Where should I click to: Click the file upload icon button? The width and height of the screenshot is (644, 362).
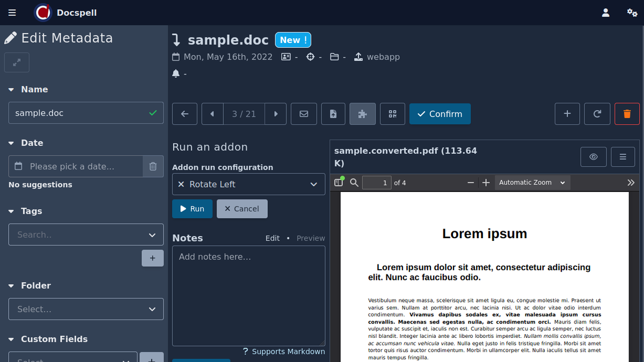click(x=333, y=114)
